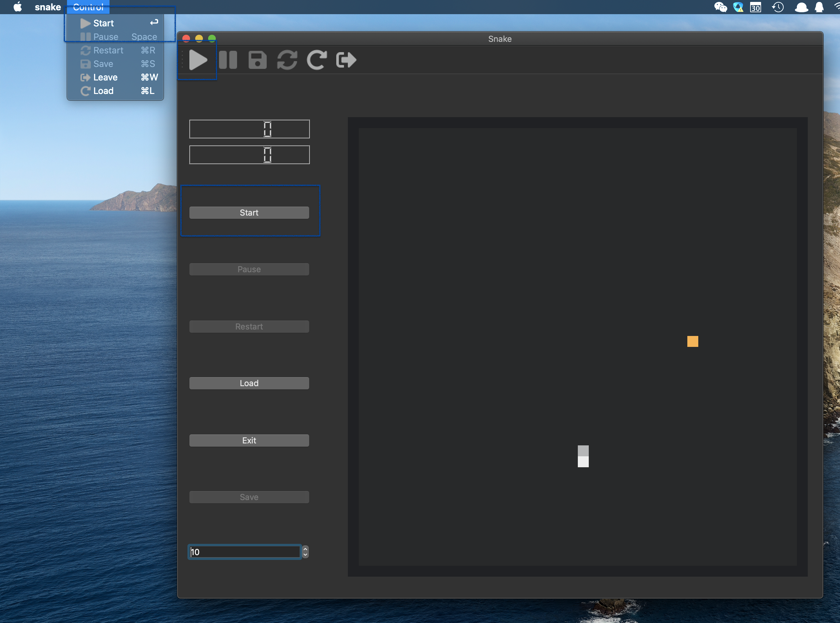Click the orange food square on the board

click(692, 341)
